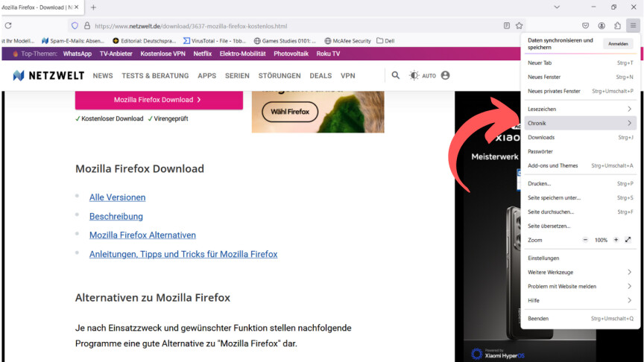The height and width of the screenshot is (362, 644).
Task: Close the Mozilla Firefox Download tab
Action: click(x=76, y=7)
